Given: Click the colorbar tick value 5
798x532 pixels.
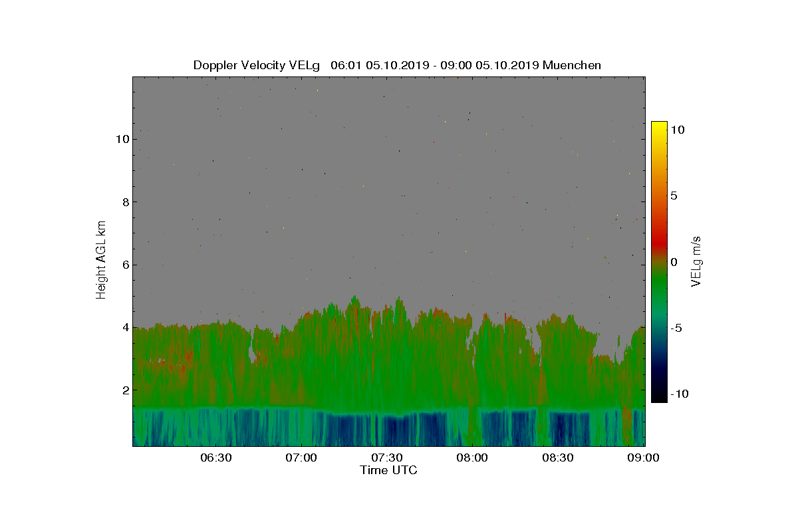Looking at the screenshot, I should pos(674,196).
